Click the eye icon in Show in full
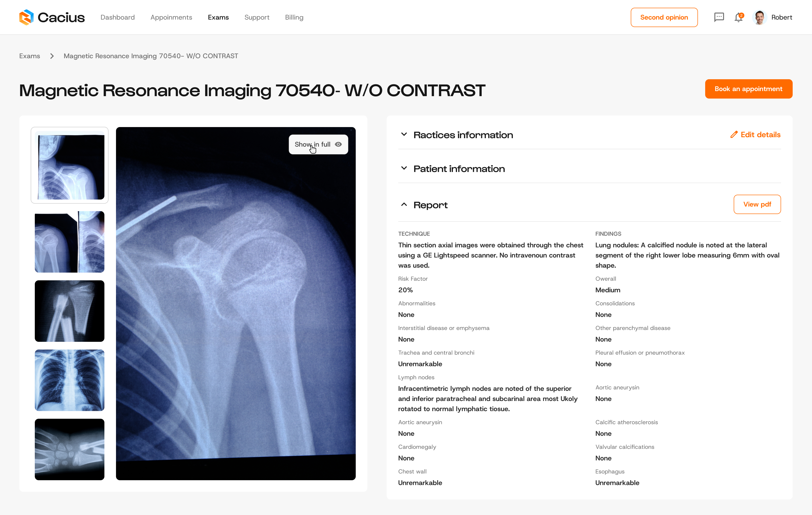Viewport: 812px width, 515px height. (x=338, y=144)
